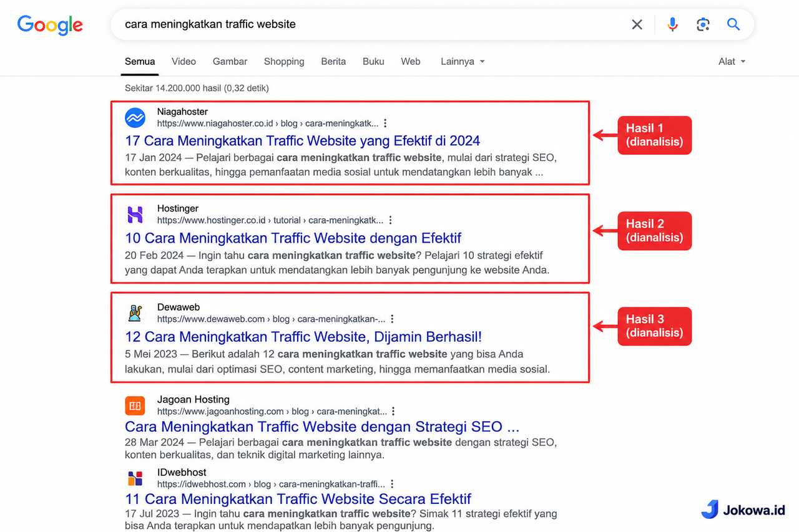Open '10 Cara Meningkatkan Traffic Website' Hostinger link
Screen dimensions: 799x532
click(x=293, y=238)
